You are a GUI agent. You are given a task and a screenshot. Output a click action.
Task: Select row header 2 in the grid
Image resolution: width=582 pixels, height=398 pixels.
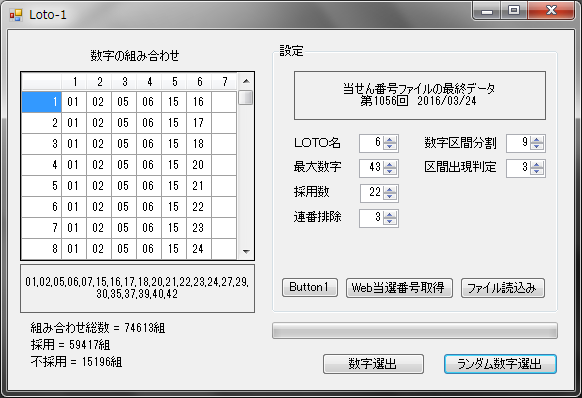[41, 123]
